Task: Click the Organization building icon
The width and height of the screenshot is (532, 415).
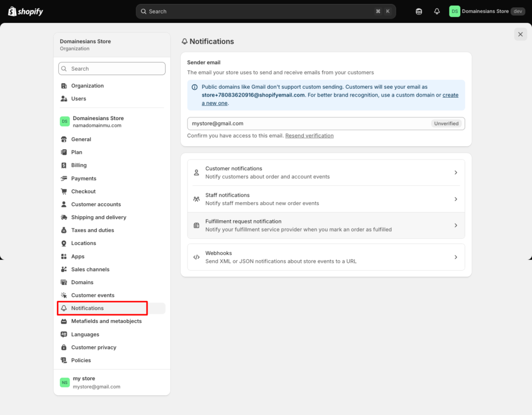Action: pyautogui.click(x=64, y=86)
